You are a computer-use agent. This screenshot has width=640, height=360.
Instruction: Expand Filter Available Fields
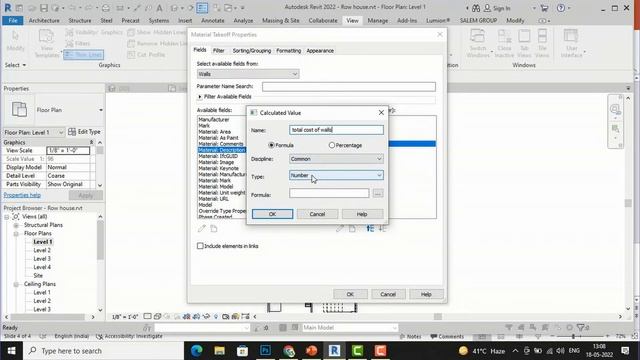[x=200, y=97]
